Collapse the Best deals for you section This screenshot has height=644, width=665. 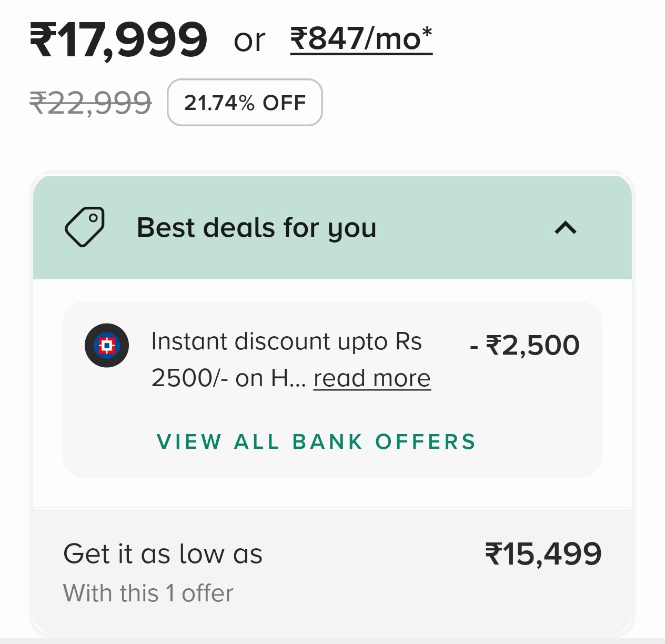pos(566,228)
